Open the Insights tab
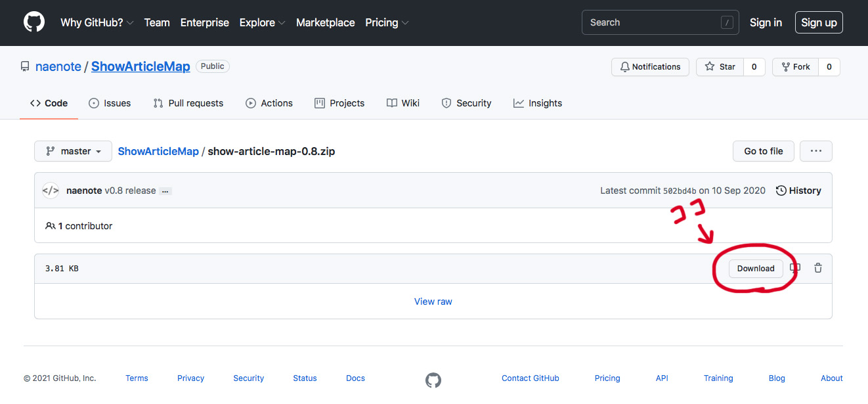 click(x=538, y=103)
